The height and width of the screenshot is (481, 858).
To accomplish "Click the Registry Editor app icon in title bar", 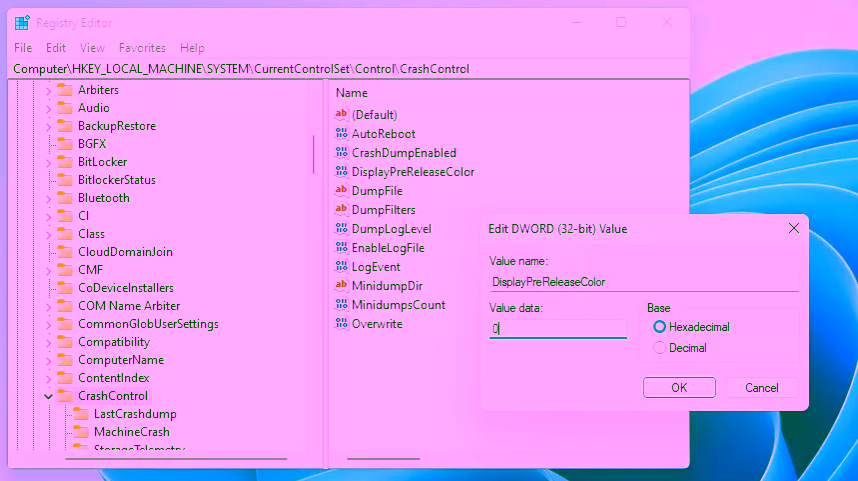I will pyautogui.click(x=22, y=23).
